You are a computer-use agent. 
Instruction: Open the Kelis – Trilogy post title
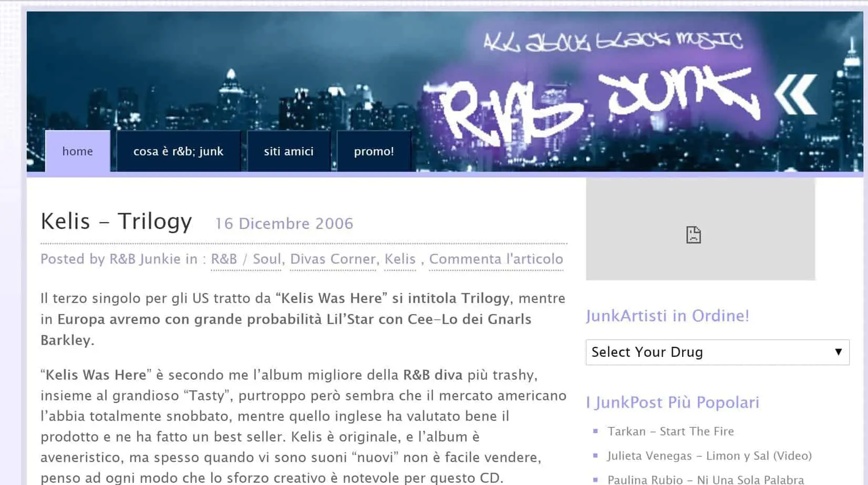[x=116, y=221]
